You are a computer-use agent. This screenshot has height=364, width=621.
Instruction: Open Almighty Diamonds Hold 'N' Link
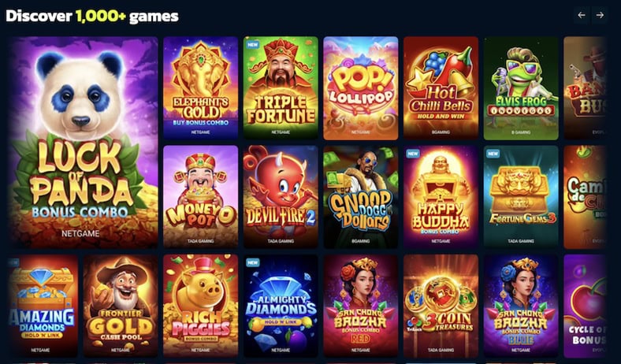281,306
